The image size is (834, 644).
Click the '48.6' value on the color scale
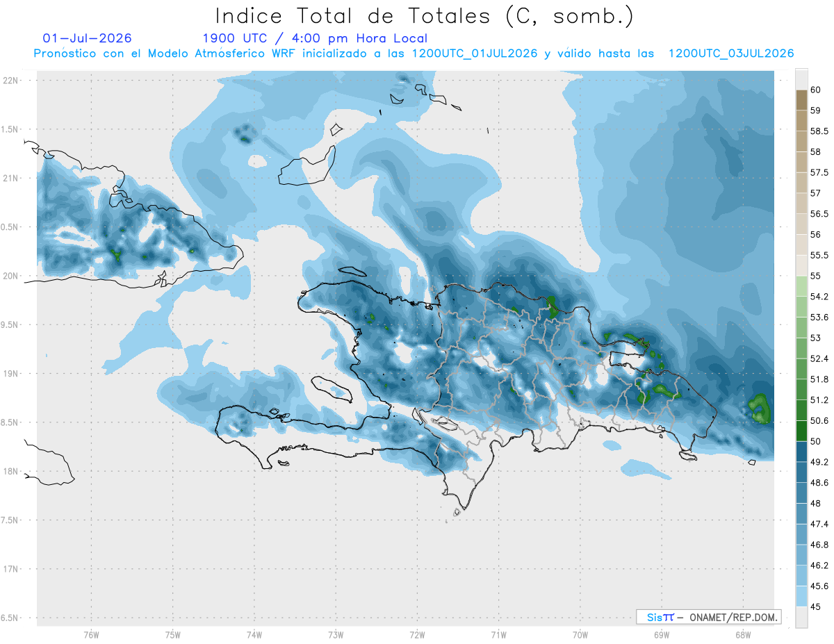click(819, 483)
